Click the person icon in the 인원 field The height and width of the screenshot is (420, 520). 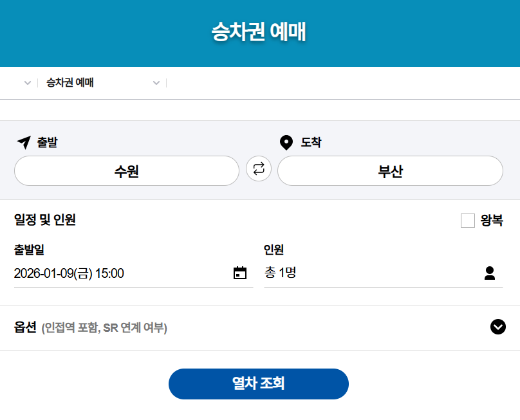[x=490, y=273]
